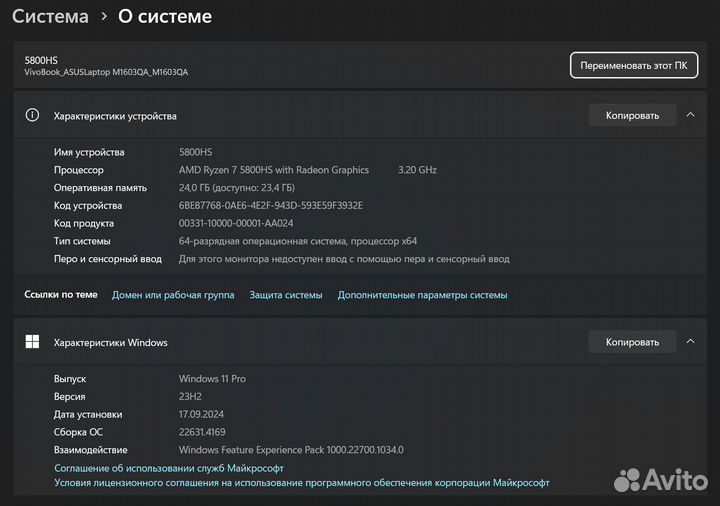Click the Выпуск label
The image size is (720, 506).
70,379
